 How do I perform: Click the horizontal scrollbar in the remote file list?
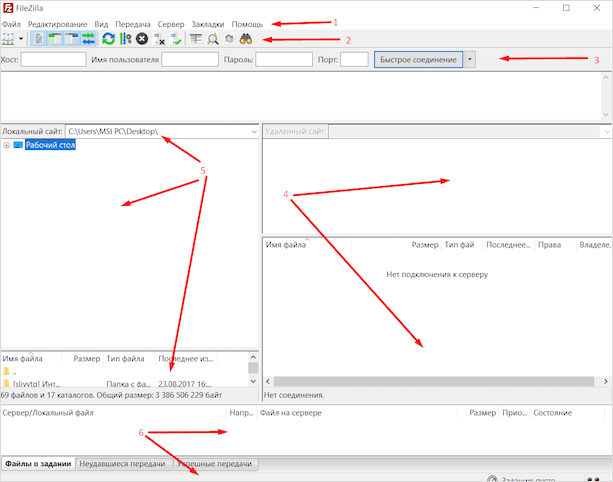tap(420, 382)
